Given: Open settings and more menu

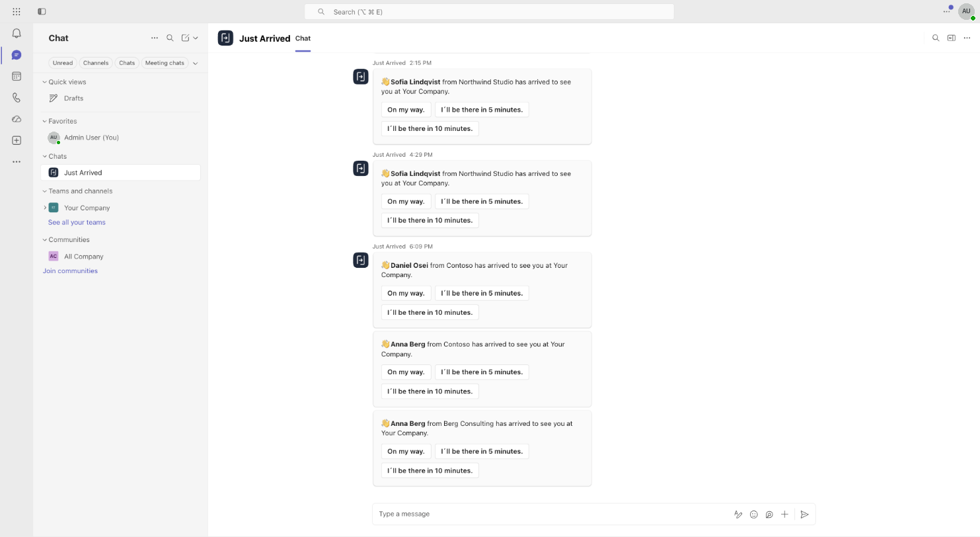Looking at the screenshot, I should tap(946, 12).
